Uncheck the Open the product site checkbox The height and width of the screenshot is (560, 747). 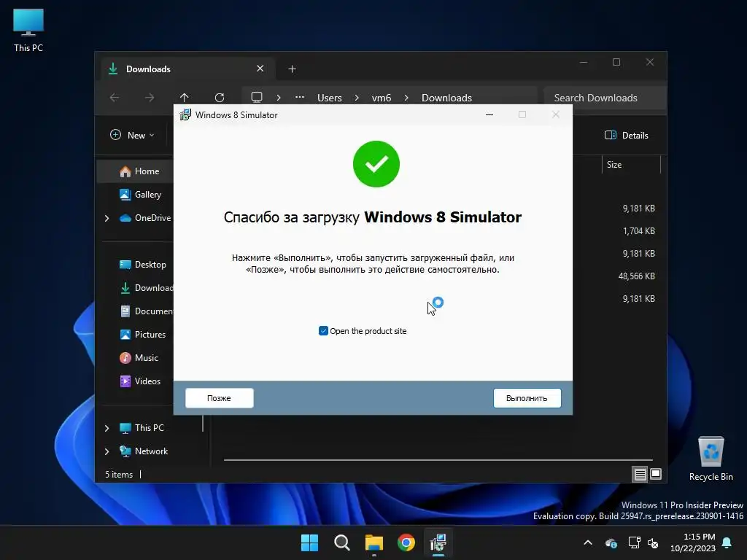323,331
